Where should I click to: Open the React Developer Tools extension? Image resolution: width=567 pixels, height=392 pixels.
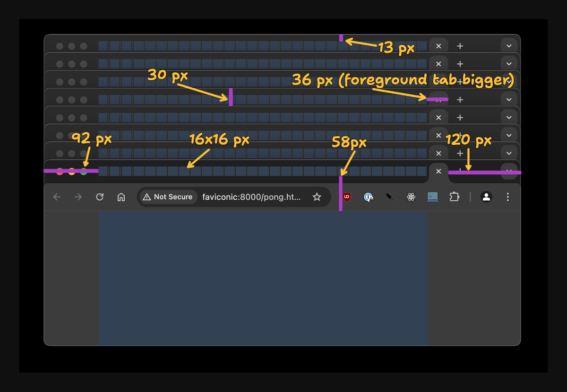coord(411,197)
